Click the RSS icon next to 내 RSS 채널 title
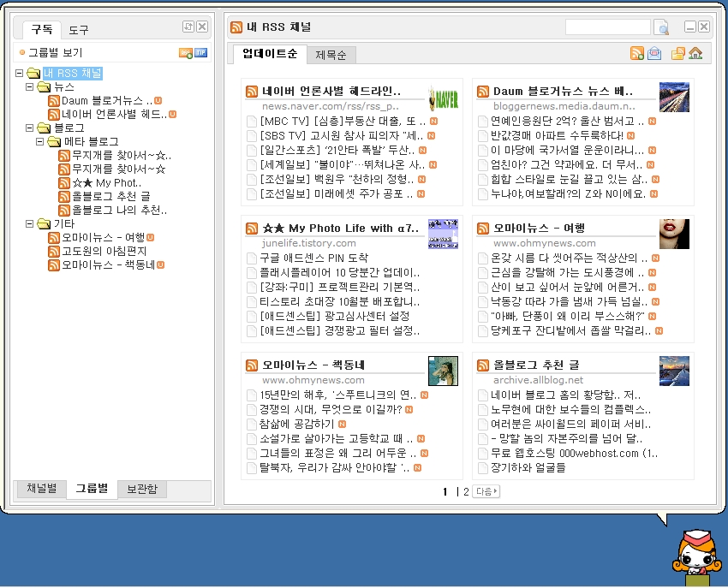 point(236,27)
